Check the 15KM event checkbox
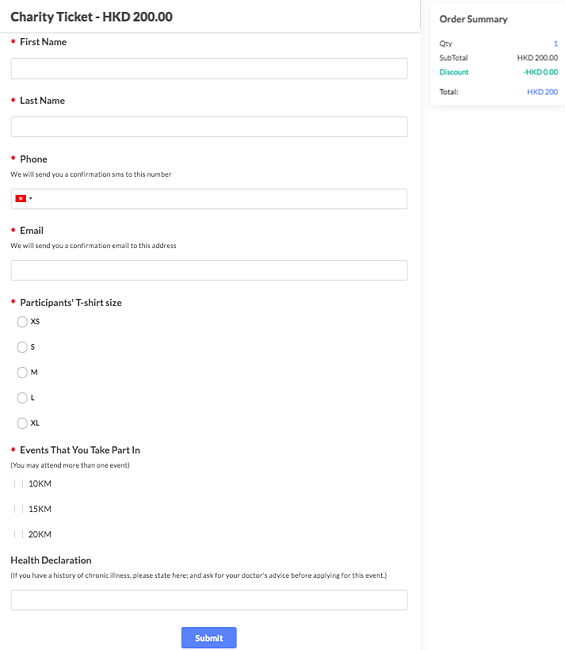This screenshot has width=565, height=650. coord(18,509)
